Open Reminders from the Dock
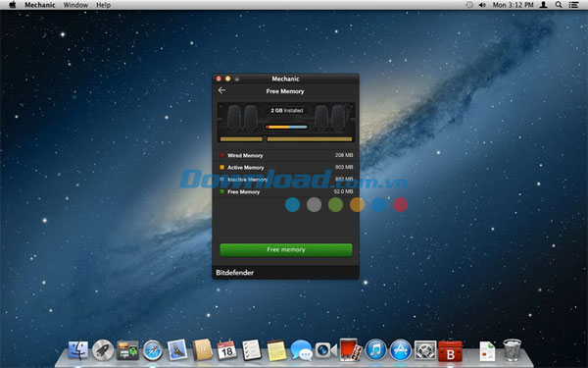Image resolution: width=588 pixels, height=368 pixels. [x=252, y=349]
